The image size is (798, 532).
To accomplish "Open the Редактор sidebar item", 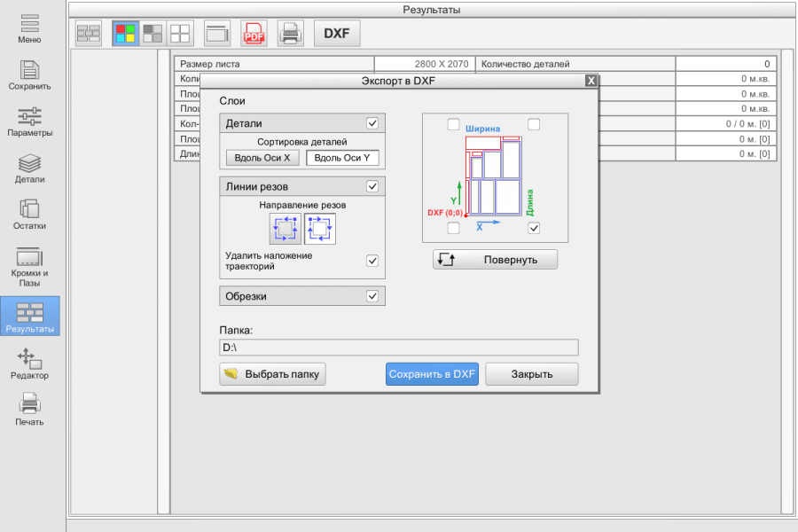I will pyautogui.click(x=29, y=364).
